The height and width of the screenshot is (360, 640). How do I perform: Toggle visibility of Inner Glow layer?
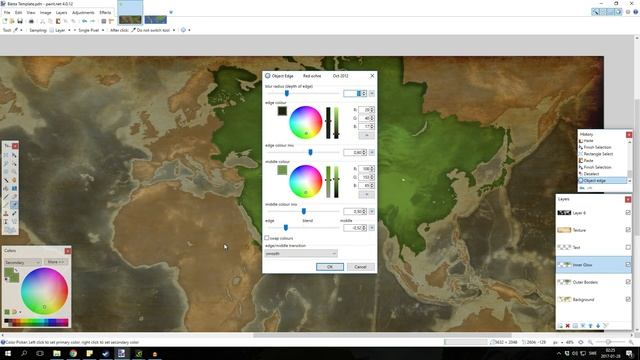pos(628,264)
